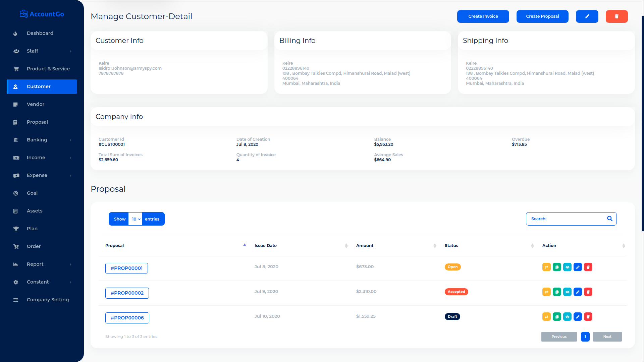Show details of #PROP00006 using its eye icon
The height and width of the screenshot is (362, 644).
[567, 316]
